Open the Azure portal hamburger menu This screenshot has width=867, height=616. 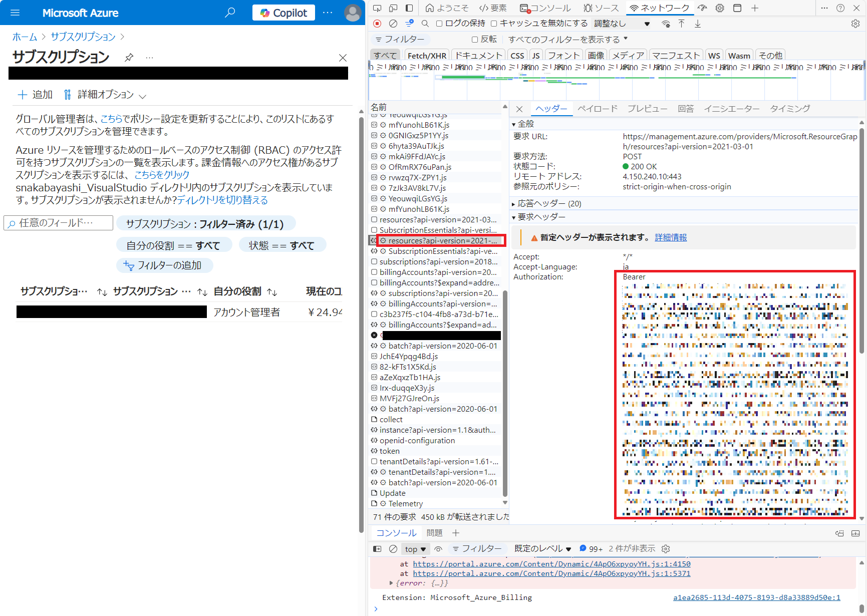(15, 13)
